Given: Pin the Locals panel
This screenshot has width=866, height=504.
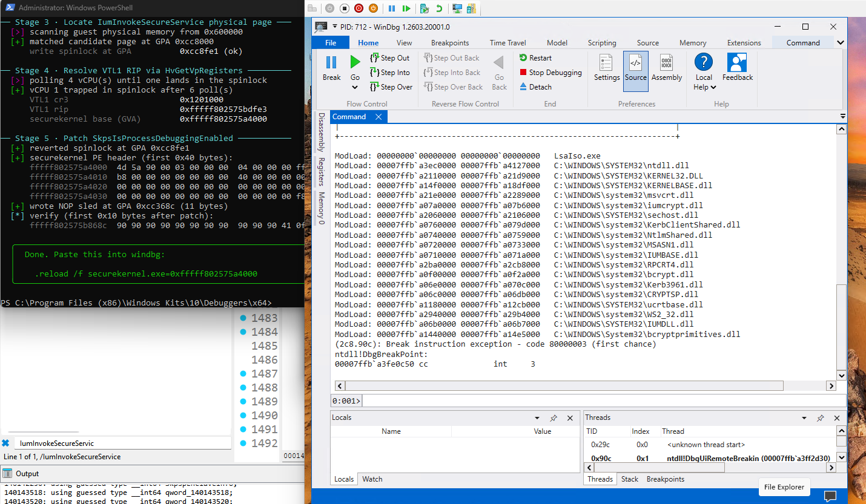Looking at the screenshot, I should (x=553, y=418).
